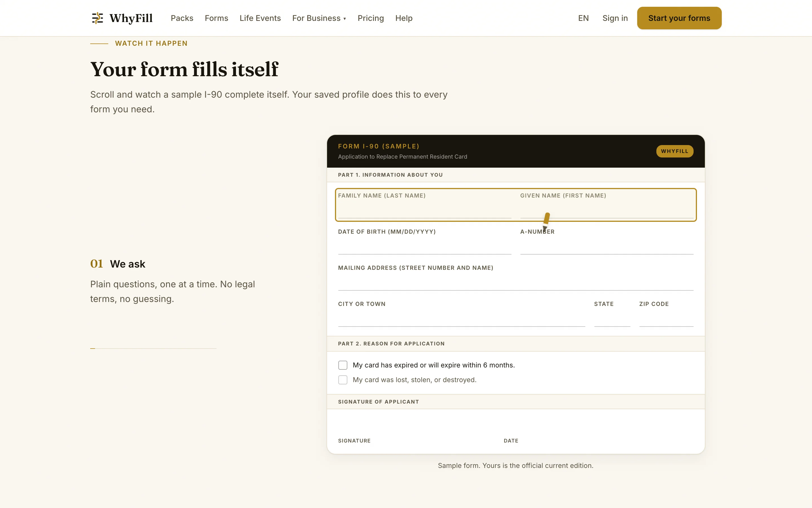812x508 pixels.
Task: Click 'Your form fills itself' heading
Action: click(184, 69)
